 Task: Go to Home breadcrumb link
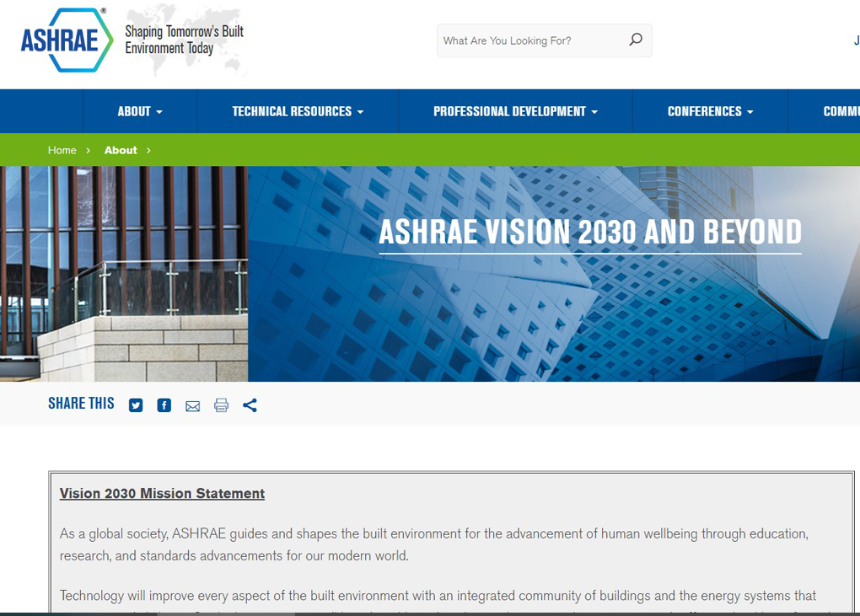62,150
